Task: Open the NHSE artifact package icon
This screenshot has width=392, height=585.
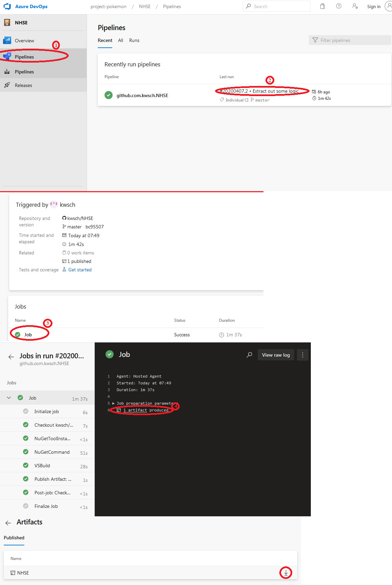Action: [13, 573]
